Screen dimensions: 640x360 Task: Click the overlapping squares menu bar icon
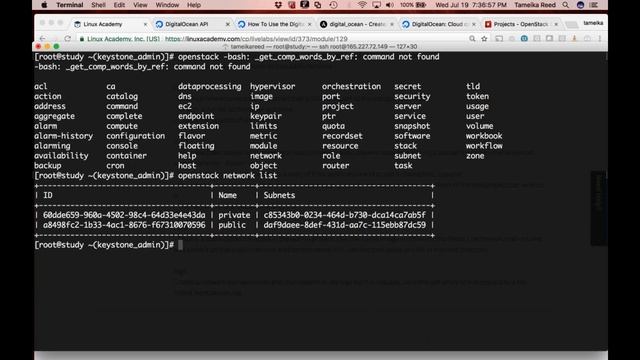318,5
